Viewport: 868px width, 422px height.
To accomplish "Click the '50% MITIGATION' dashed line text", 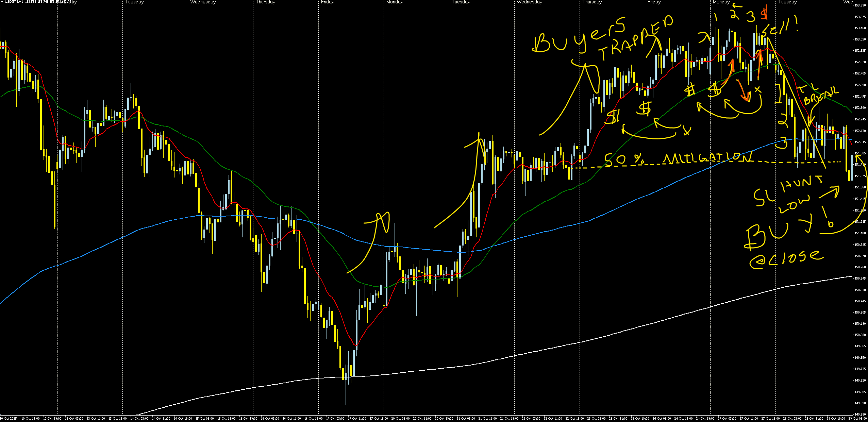I will click(677, 159).
